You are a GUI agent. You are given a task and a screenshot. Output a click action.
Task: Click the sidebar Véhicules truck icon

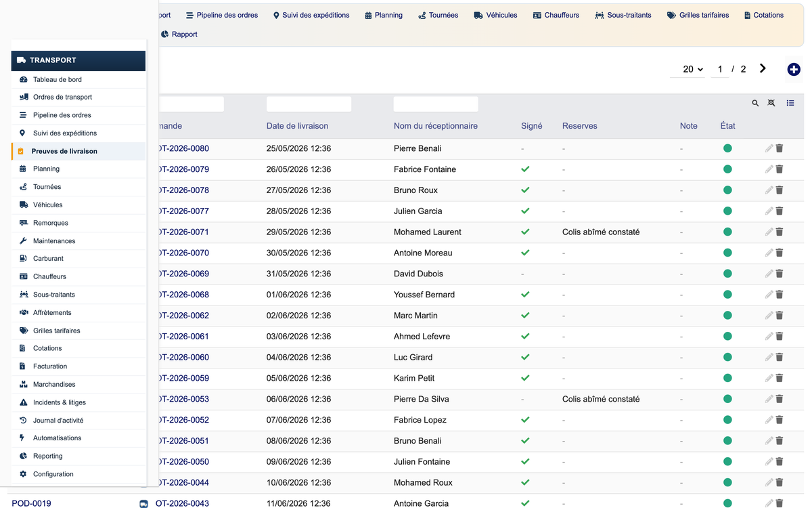[23, 205]
